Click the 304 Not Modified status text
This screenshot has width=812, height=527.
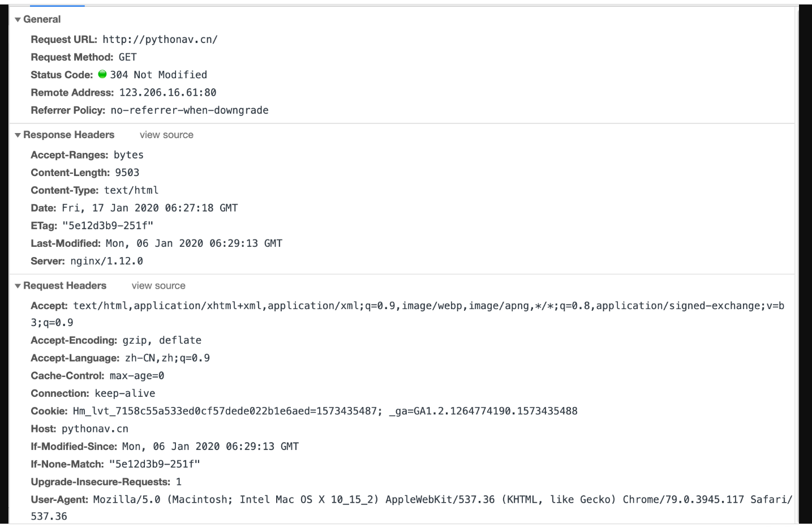pyautogui.click(x=158, y=75)
